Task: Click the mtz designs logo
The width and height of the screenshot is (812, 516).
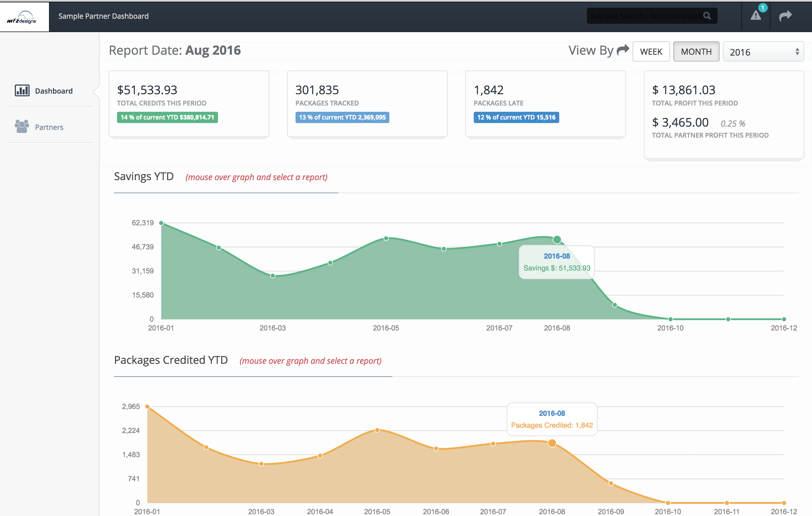Action: point(22,17)
